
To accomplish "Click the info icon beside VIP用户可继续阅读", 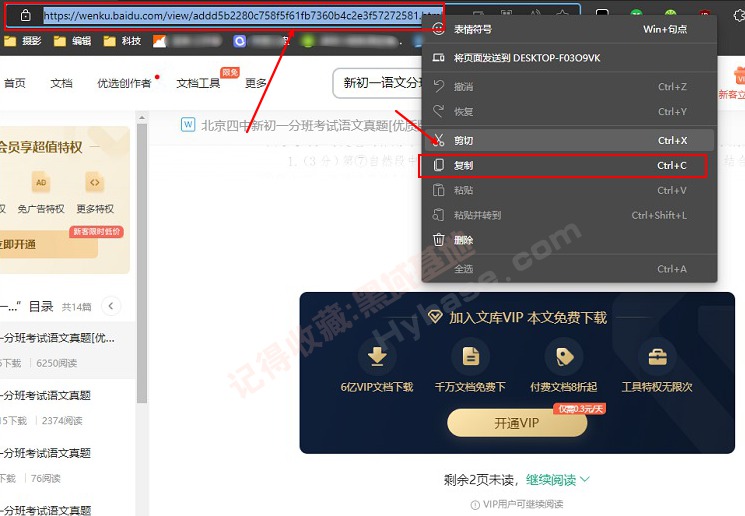I will click(475, 505).
